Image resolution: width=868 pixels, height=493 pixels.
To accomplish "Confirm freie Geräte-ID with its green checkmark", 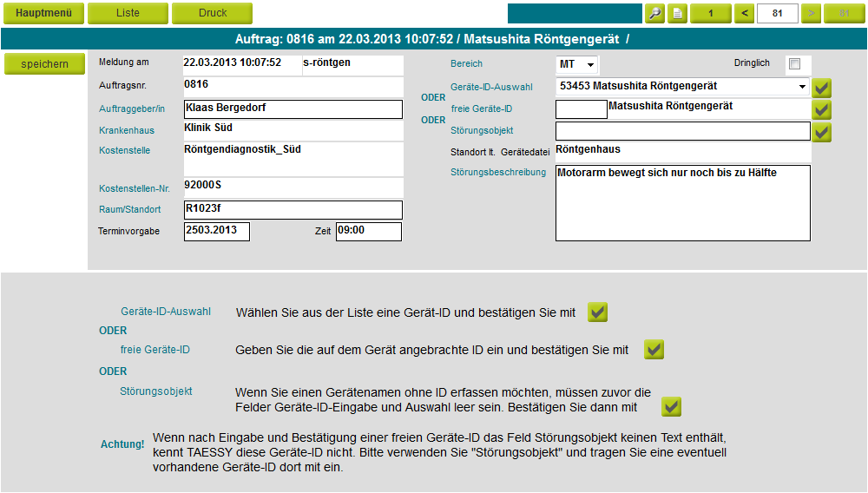I will 822,109.
